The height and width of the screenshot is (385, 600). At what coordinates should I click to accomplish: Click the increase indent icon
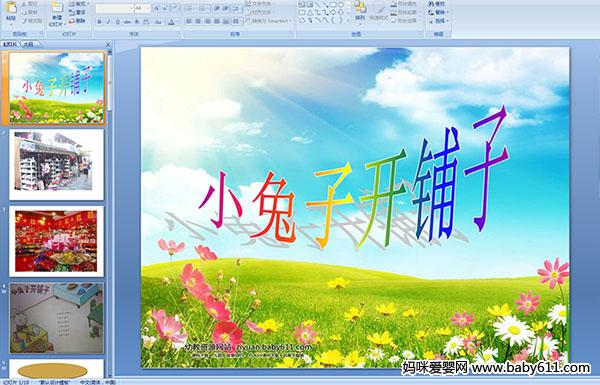(226, 8)
